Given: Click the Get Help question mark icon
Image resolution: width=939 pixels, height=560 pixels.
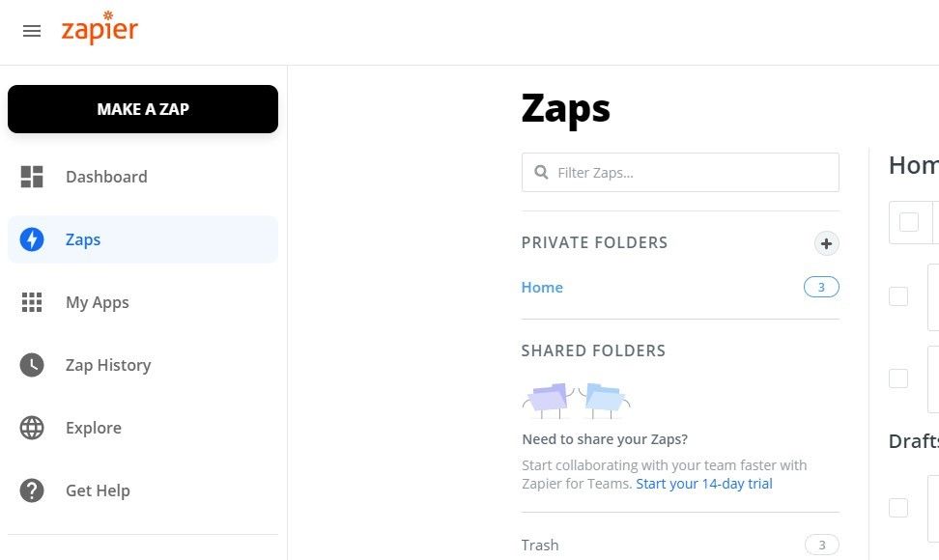Looking at the screenshot, I should (32, 490).
